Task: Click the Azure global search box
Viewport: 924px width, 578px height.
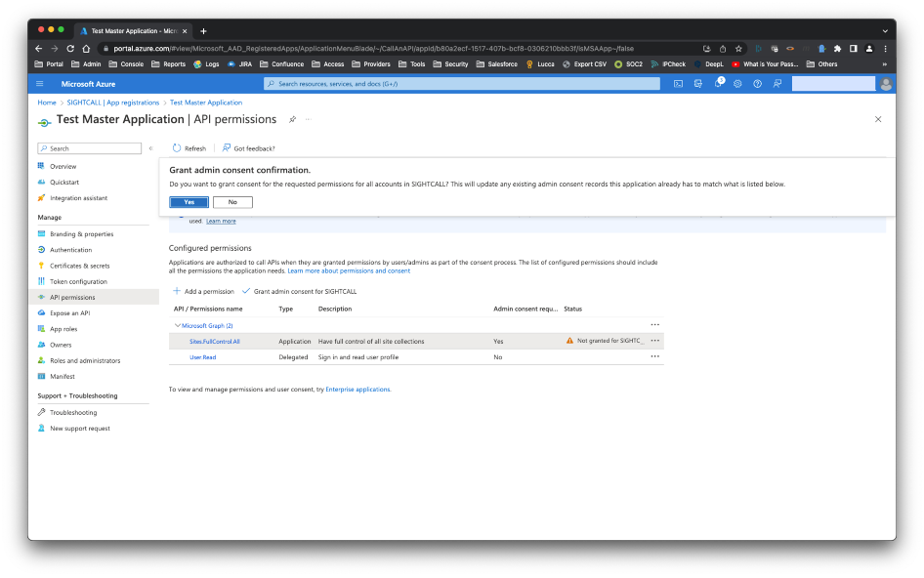Action: 461,84
